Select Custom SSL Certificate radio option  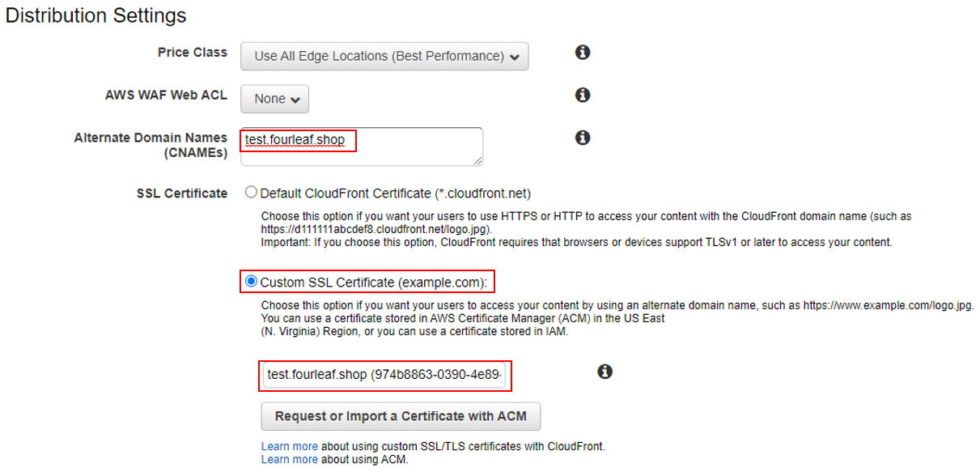(x=252, y=282)
